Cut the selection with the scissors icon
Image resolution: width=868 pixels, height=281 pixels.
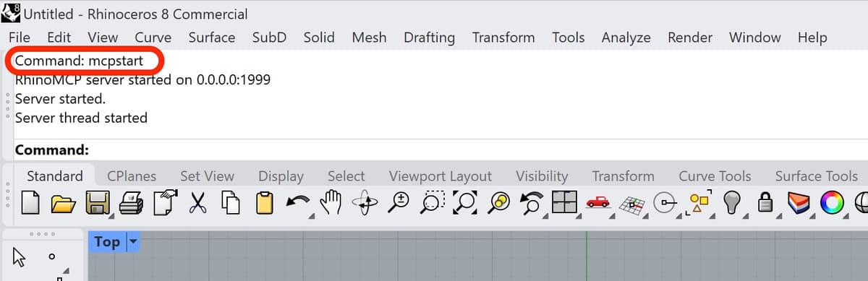pyautogui.click(x=197, y=203)
